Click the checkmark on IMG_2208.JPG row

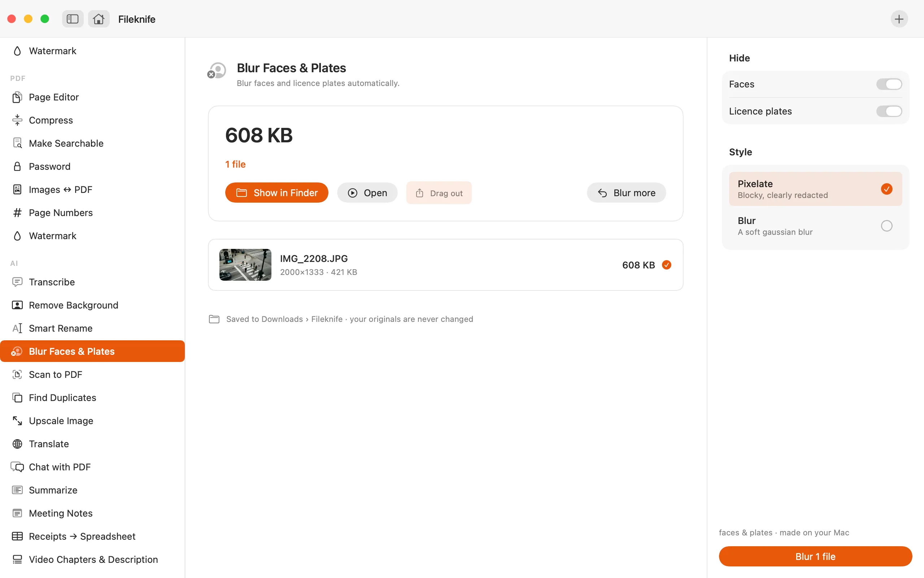(666, 265)
